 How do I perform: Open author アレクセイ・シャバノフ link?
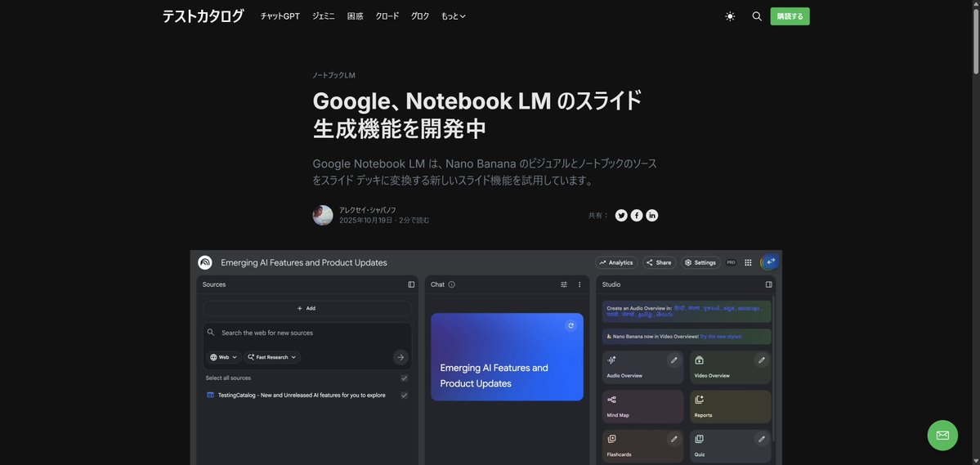[368, 210]
